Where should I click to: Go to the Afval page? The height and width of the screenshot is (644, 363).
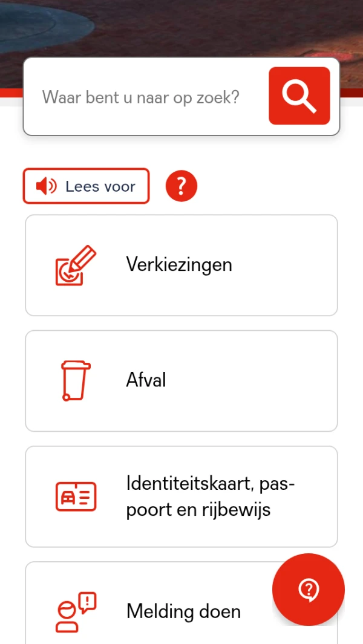[x=146, y=380]
